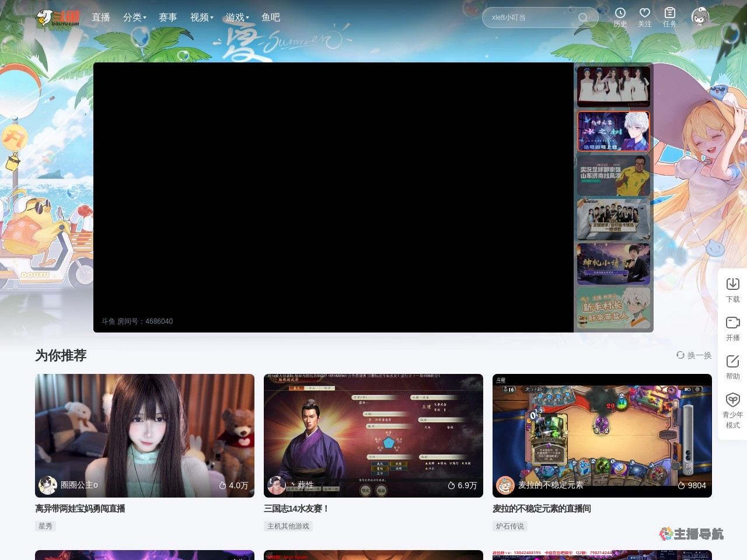Open the 三国志14 stream cover image
The width and height of the screenshot is (747, 560).
point(373,436)
